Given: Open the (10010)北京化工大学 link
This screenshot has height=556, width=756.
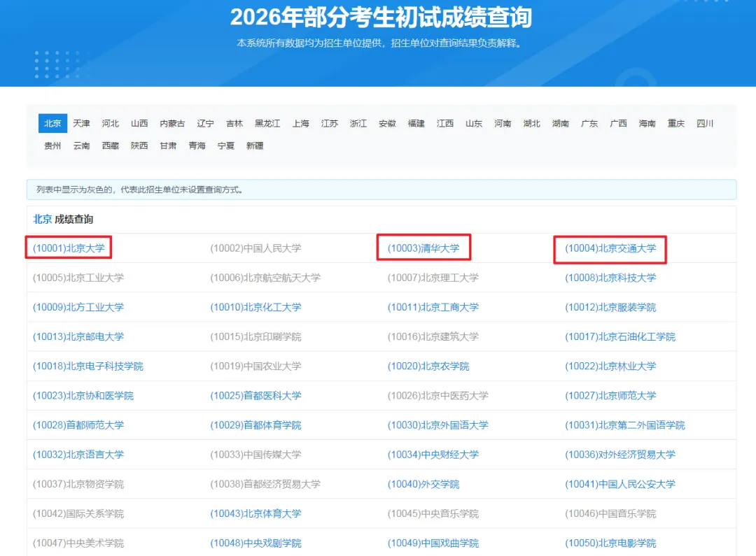Looking at the screenshot, I should pos(255,307).
